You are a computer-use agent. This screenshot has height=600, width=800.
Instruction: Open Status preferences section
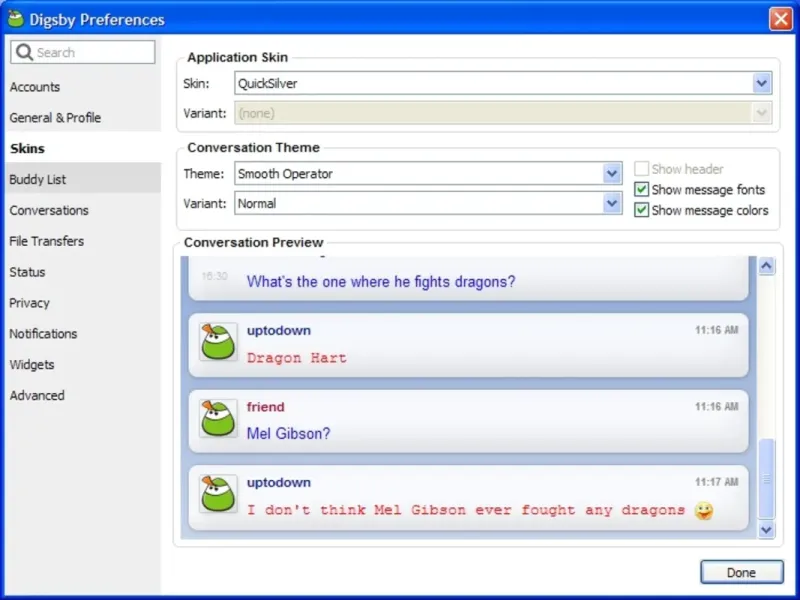point(83,272)
